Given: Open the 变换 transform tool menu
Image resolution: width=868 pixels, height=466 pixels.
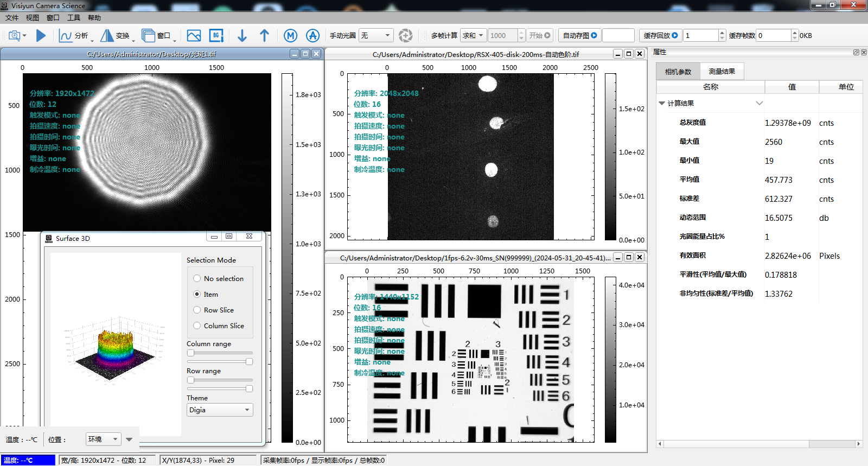Looking at the screenshot, I should 116,36.
